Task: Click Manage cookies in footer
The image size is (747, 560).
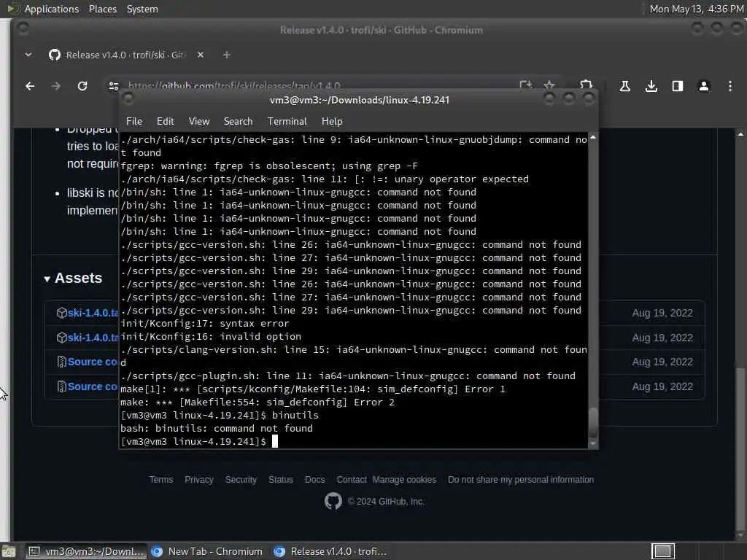Action: (x=404, y=480)
